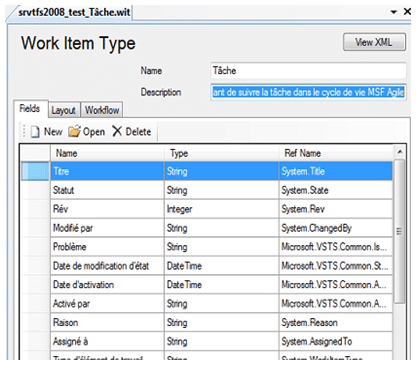Click the scroll up arrow of fields grid
Image resolution: width=416 pixels, height=366 pixels.
[x=400, y=152]
